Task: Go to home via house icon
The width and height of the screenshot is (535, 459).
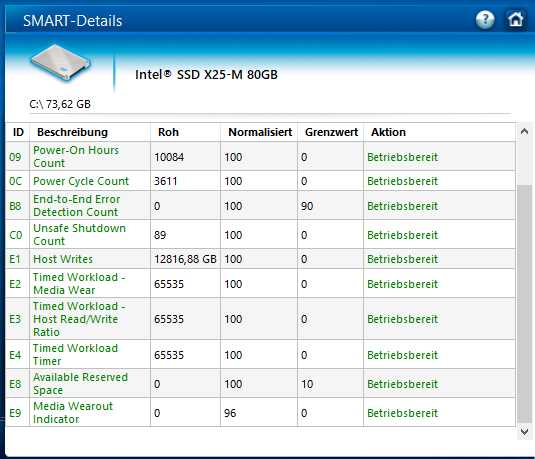Action: coord(515,19)
